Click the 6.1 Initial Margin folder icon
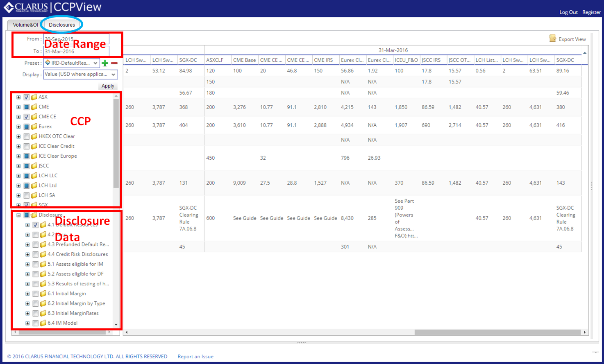 click(43, 294)
